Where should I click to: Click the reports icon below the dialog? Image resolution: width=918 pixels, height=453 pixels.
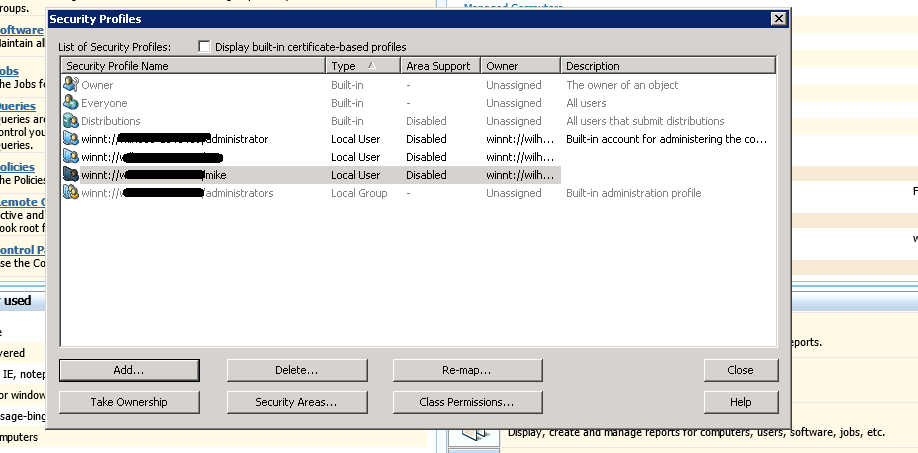pos(473,437)
